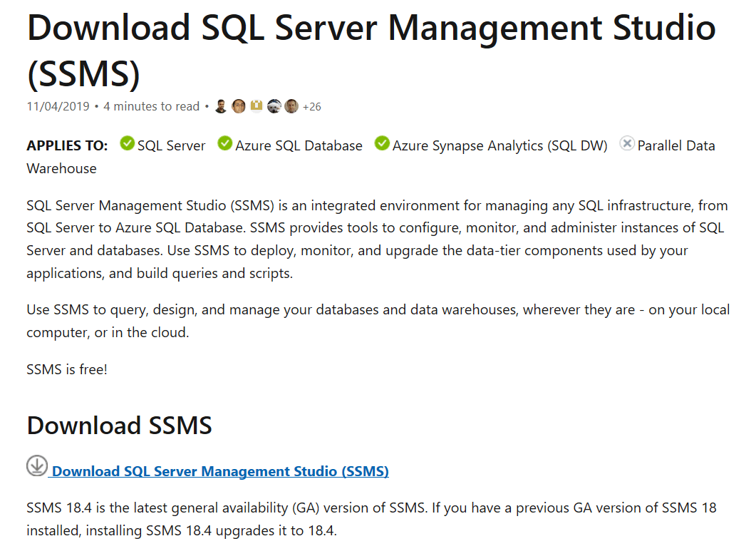Click the paragraph starting 'Use SSMS to query'
This screenshot has width=756, height=556.
(x=378, y=321)
